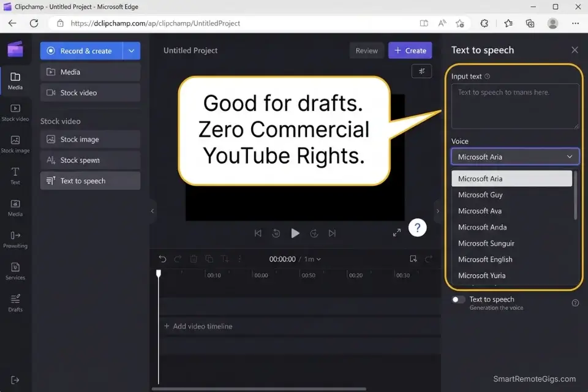This screenshot has height=392, width=588.
Task: Select Microsoft Guy voice
Action: (x=511, y=195)
